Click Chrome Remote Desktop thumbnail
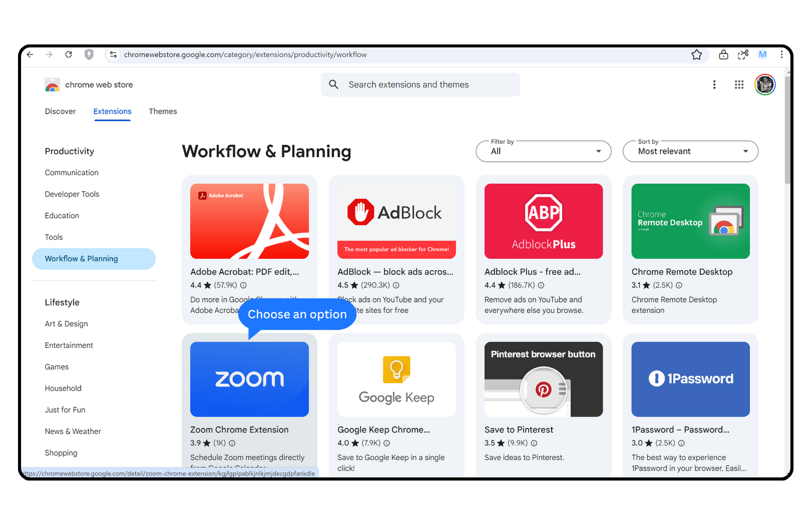Viewport: 812px width, 525px height. click(x=690, y=221)
